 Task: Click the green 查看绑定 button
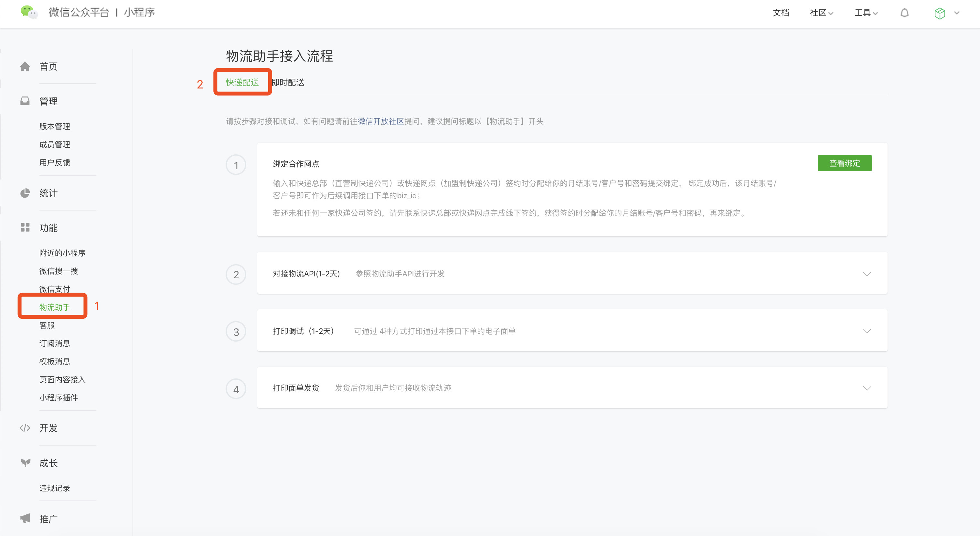coord(844,163)
